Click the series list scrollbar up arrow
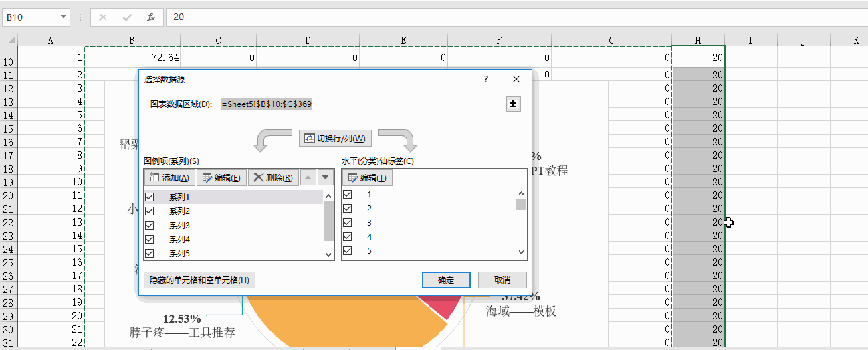The height and width of the screenshot is (350, 868). click(x=328, y=196)
